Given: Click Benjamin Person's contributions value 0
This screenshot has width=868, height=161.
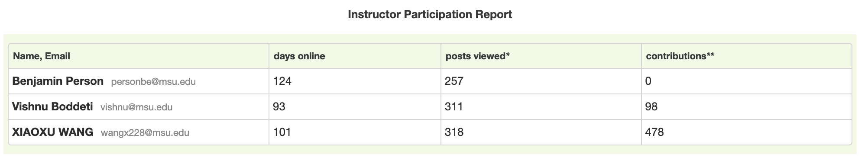Looking at the screenshot, I should pyautogui.click(x=648, y=81).
